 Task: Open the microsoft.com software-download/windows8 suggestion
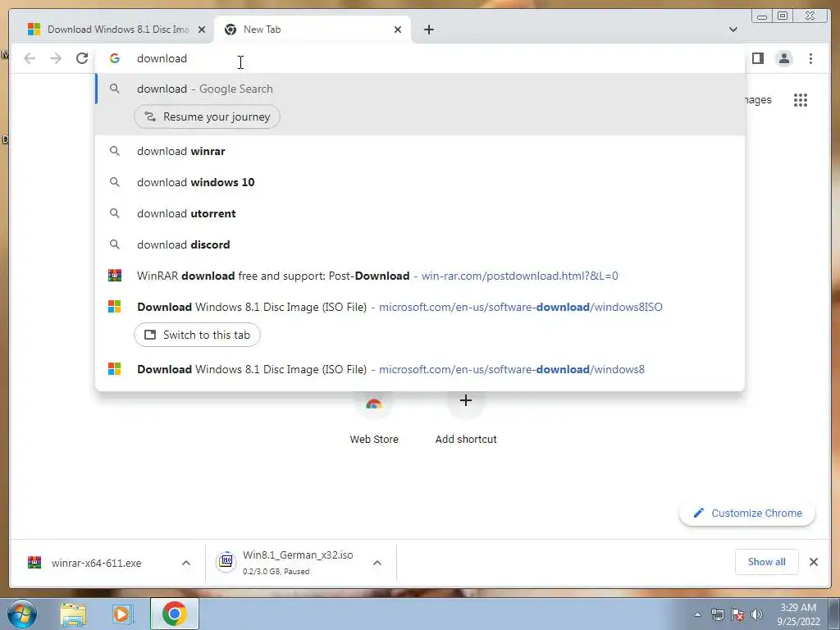coord(420,369)
